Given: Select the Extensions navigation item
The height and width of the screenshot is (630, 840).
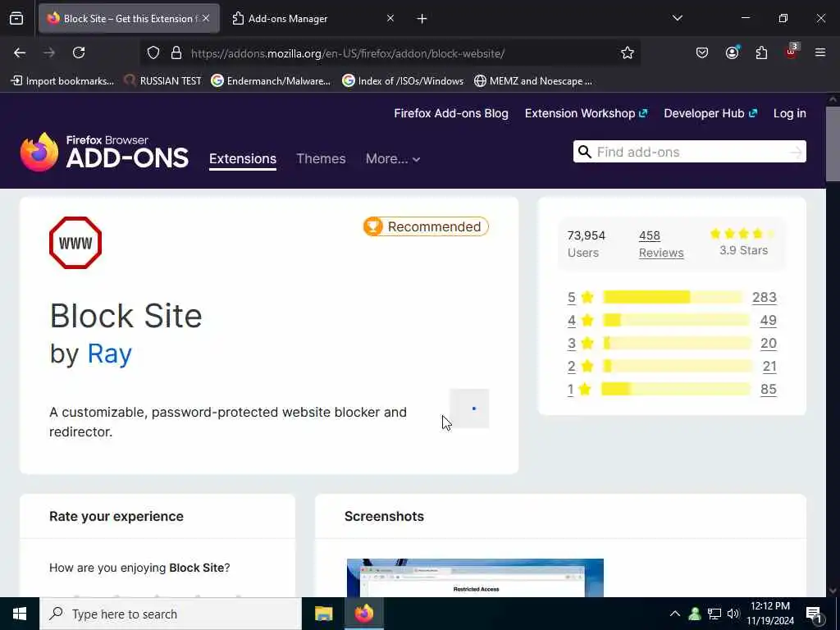Looking at the screenshot, I should pos(243,159).
